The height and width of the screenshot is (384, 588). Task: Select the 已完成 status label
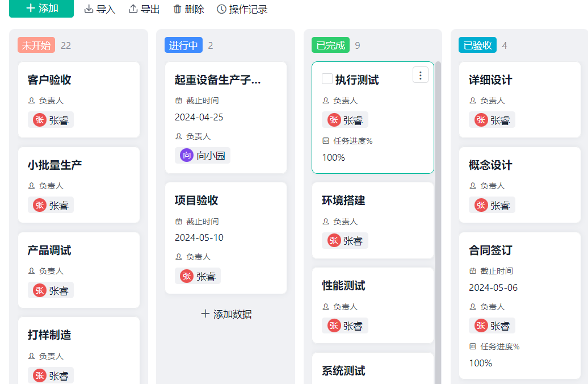(x=329, y=45)
